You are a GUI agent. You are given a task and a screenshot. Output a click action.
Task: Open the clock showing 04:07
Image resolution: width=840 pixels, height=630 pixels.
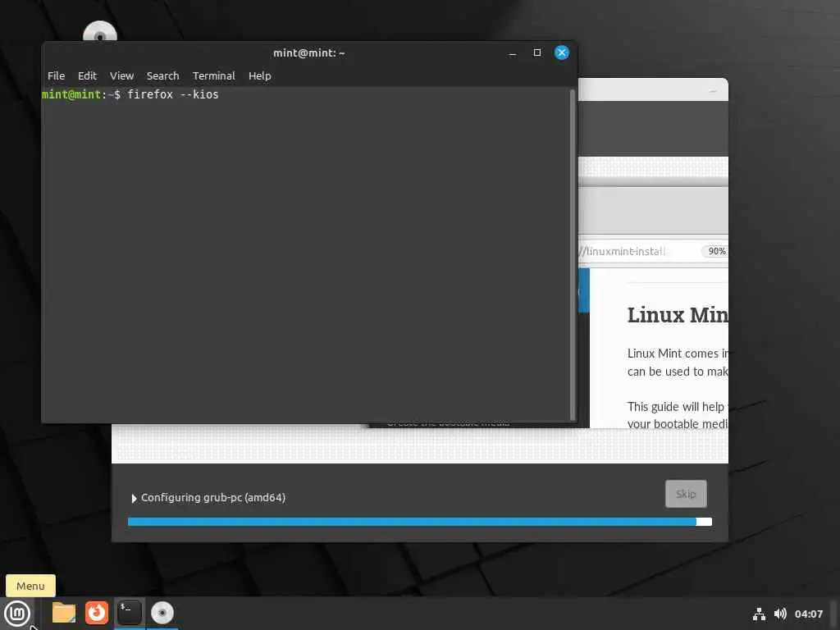[808, 614]
